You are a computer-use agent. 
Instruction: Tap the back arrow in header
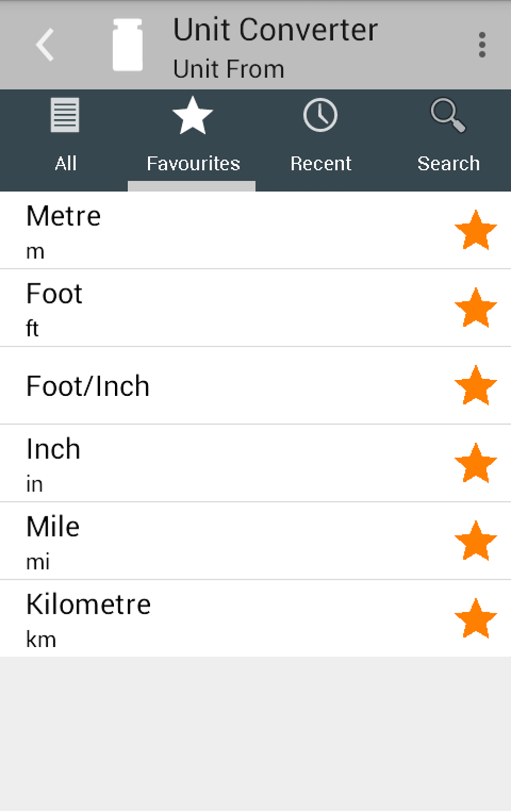point(45,45)
